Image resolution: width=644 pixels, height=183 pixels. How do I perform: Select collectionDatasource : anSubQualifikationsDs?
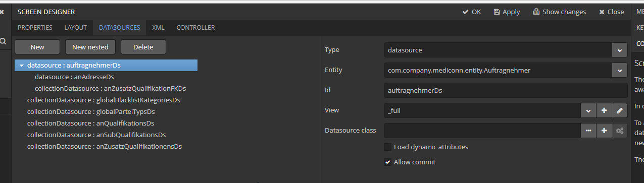click(x=96, y=135)
